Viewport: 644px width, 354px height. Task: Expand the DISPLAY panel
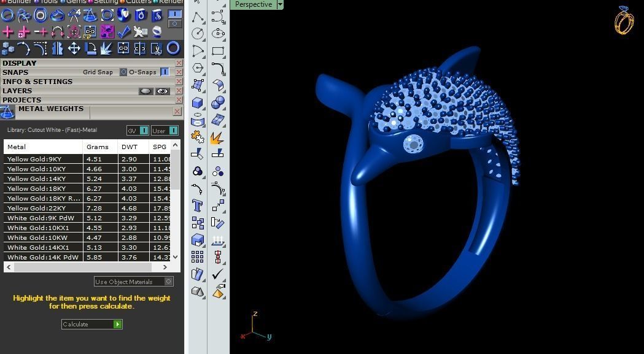[19, 63]
